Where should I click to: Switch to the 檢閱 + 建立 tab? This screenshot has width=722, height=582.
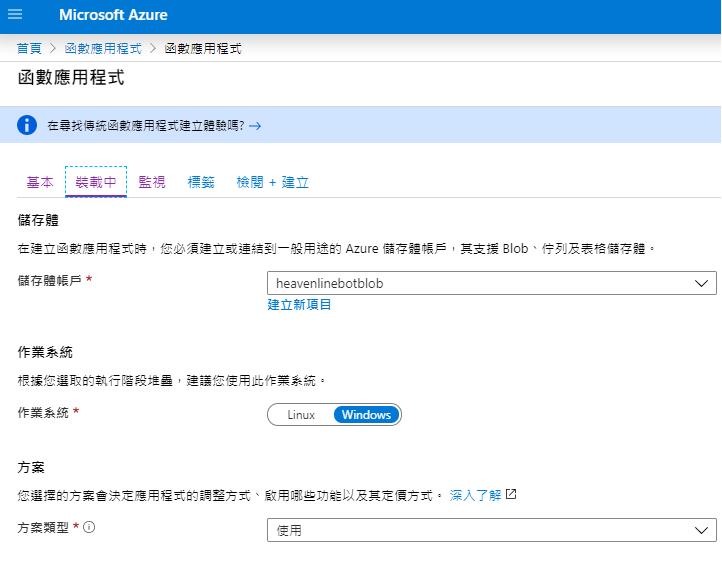point(273,182)
